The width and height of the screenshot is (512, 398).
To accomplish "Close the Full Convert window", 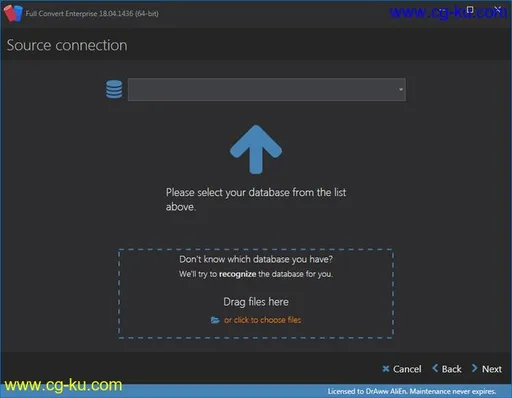I will (497, 10).
